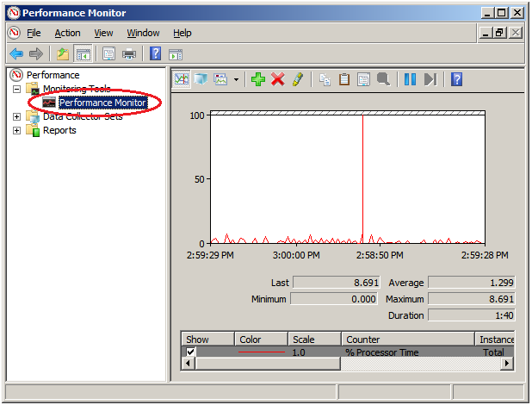This screenshot has width=532, height=405.
Task: Click the Highlight pencil icon
Action: pyautogui.click(x=297, y=79)
